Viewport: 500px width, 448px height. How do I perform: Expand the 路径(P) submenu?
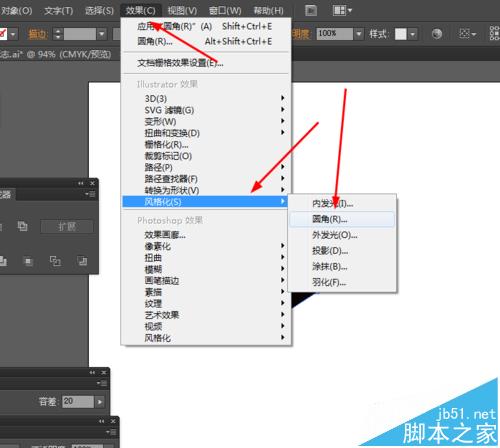(206, 167)
